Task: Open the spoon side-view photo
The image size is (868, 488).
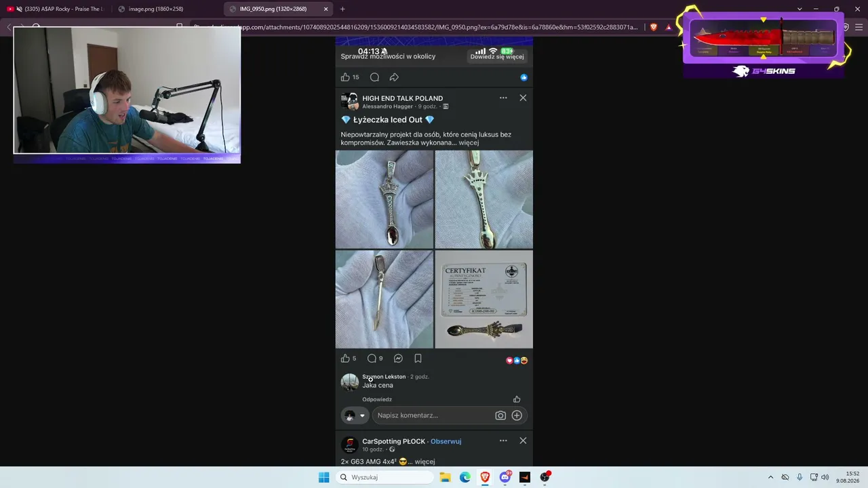Action: pyautogui.click(x=384, y=300)
